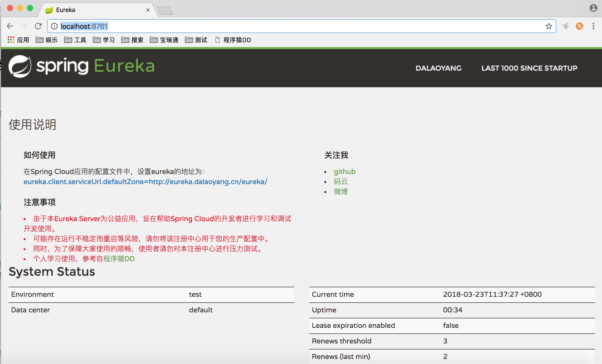Viewport: 602px width, 364px height.
Task: Click the Spring Eureka logo
Action: click(81, 66)
